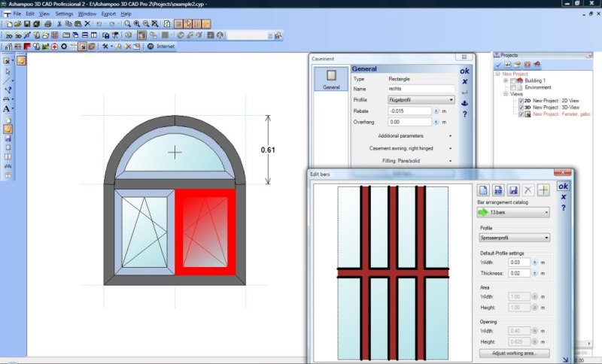The width and height of the screenshot is (602, 364).
Task: Click Adjust working area button
Action: [x=515, y=353]
